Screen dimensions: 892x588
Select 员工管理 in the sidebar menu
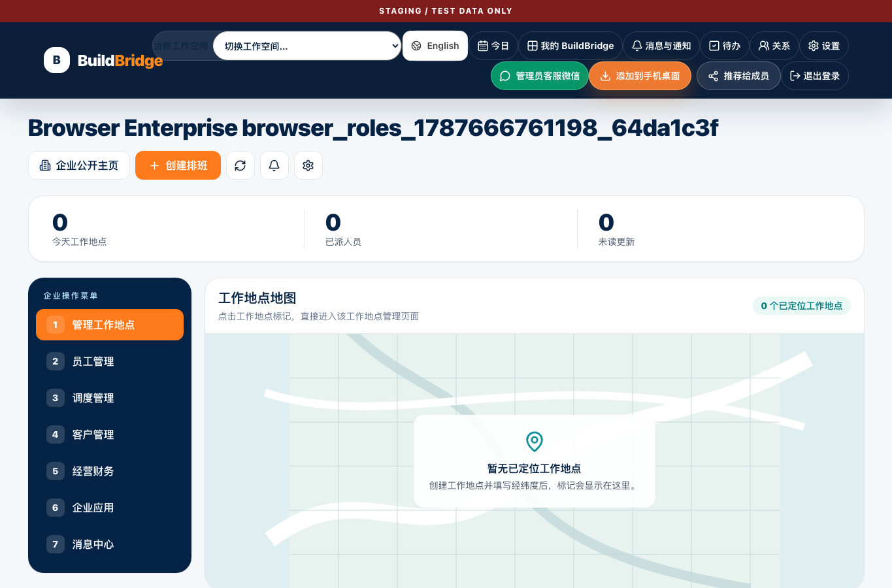click(x=110, y=361)
